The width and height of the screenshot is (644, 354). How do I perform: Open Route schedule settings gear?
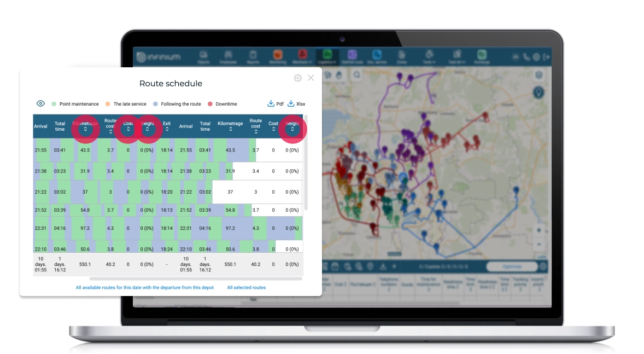point(297,78)
